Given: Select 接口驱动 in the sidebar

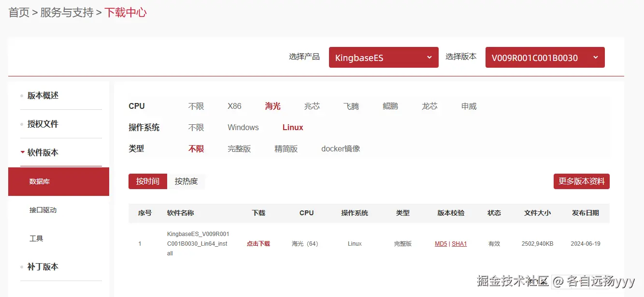Looking at the screenshot, I should click(x=43, y=210).
